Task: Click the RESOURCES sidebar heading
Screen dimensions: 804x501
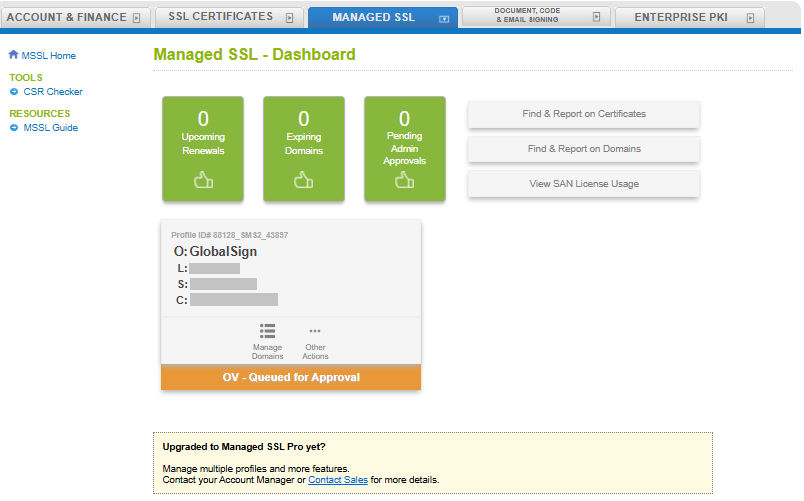Action: pos(39,113)
